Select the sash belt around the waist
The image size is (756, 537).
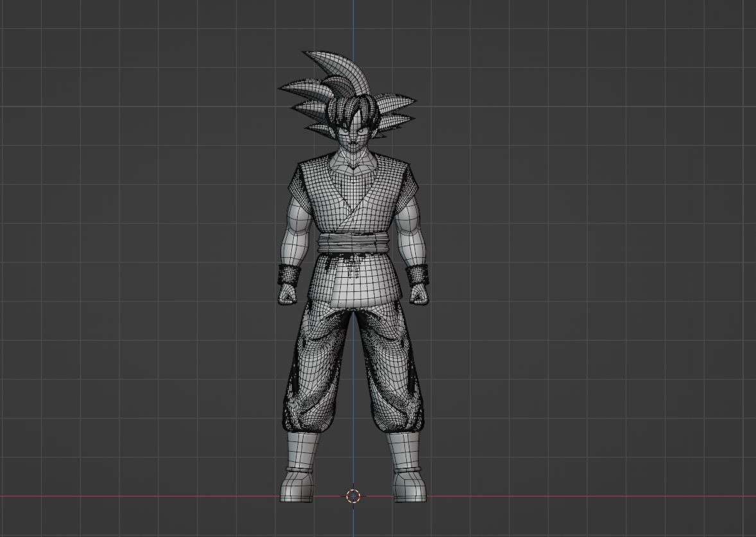point(355,244)
